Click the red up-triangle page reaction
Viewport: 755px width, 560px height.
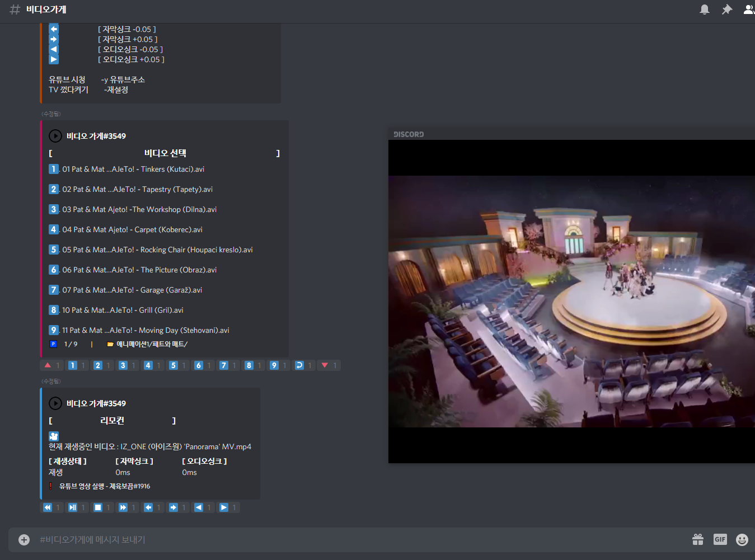(x=48, y=365)
